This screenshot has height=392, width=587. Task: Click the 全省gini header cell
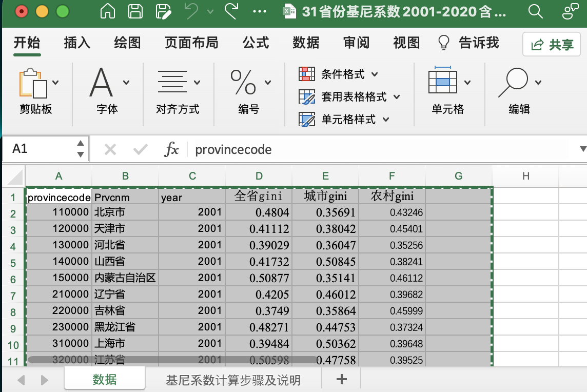pyautogui.click(x=259, y=196)
